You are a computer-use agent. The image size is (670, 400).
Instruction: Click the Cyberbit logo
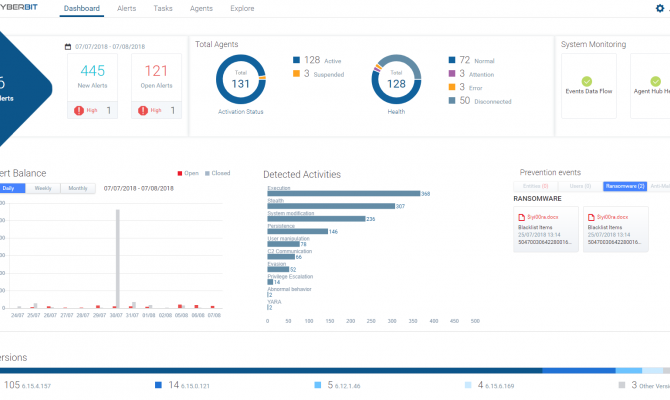[x=19, y=7]
